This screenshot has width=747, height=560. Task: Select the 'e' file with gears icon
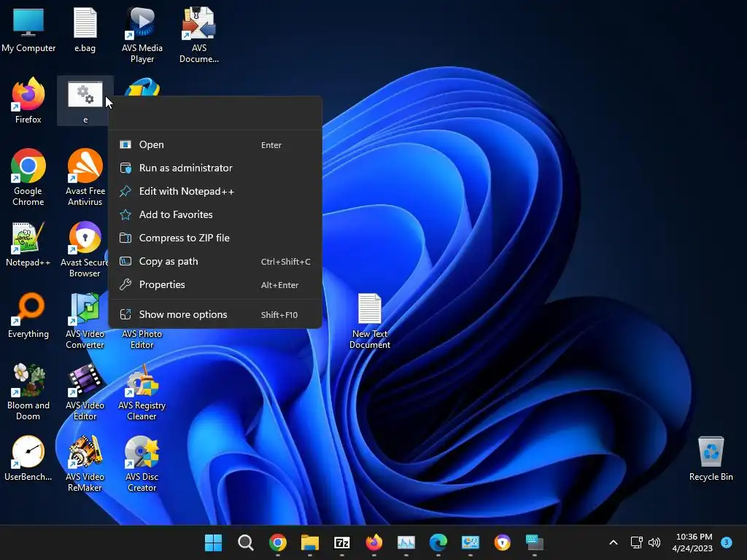[x=85, y=101]
